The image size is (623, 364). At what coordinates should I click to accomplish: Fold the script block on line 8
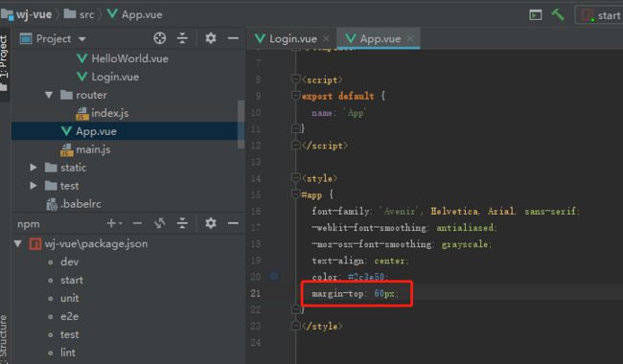(x=295, y=79)
